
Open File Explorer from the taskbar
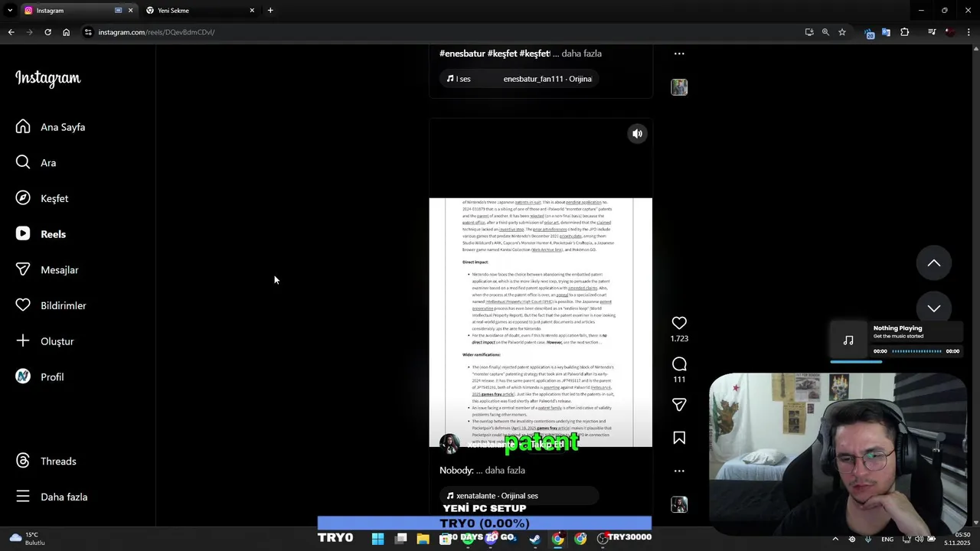[423, 539]
